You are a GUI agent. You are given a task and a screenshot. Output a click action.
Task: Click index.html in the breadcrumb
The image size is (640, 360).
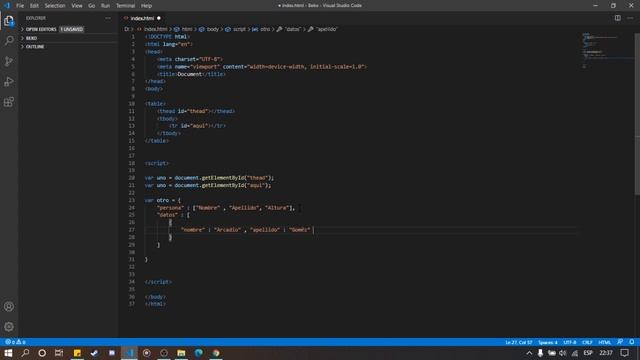coord(155,29)
